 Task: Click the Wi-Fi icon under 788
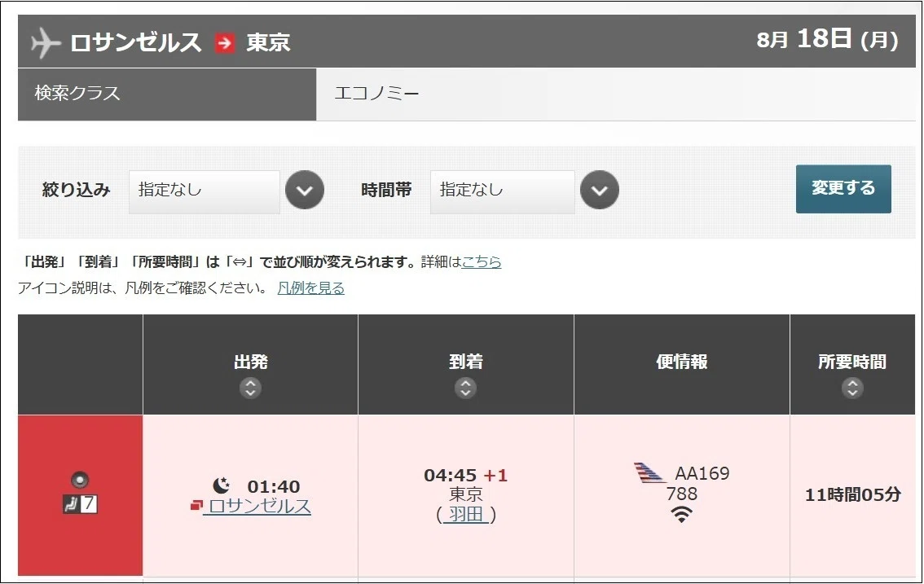(681, 515)
